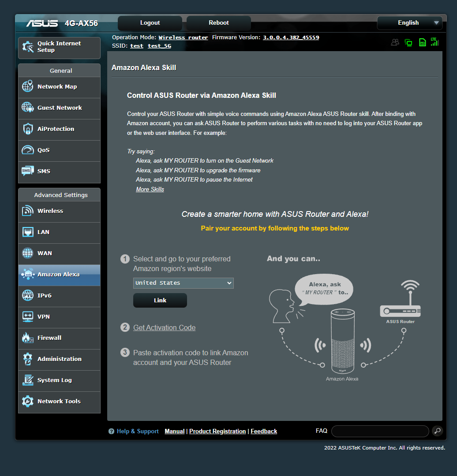Click the LAN port icon

click(28, 232)
